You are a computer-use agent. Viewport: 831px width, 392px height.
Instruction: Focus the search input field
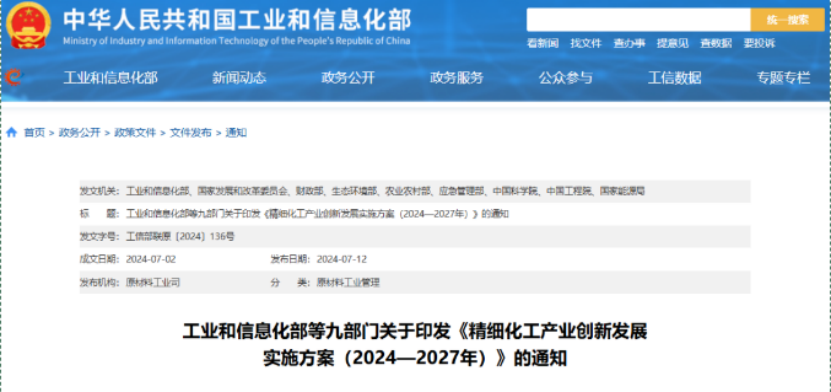(x=639, y=20)
